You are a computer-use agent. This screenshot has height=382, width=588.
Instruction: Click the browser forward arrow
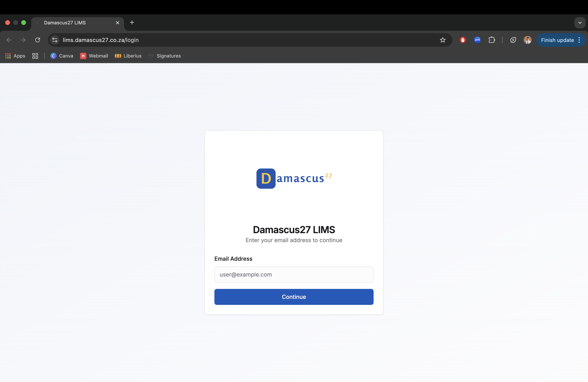click(23, 40)
